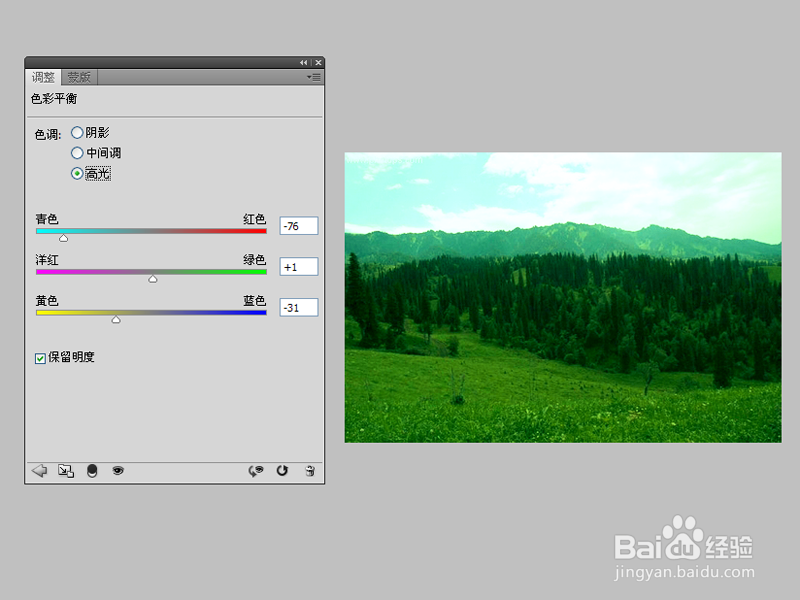The height and width of the screenshot is (600, 800).
Task: Switch to the 调整 tab
Action: coord(43,77)
